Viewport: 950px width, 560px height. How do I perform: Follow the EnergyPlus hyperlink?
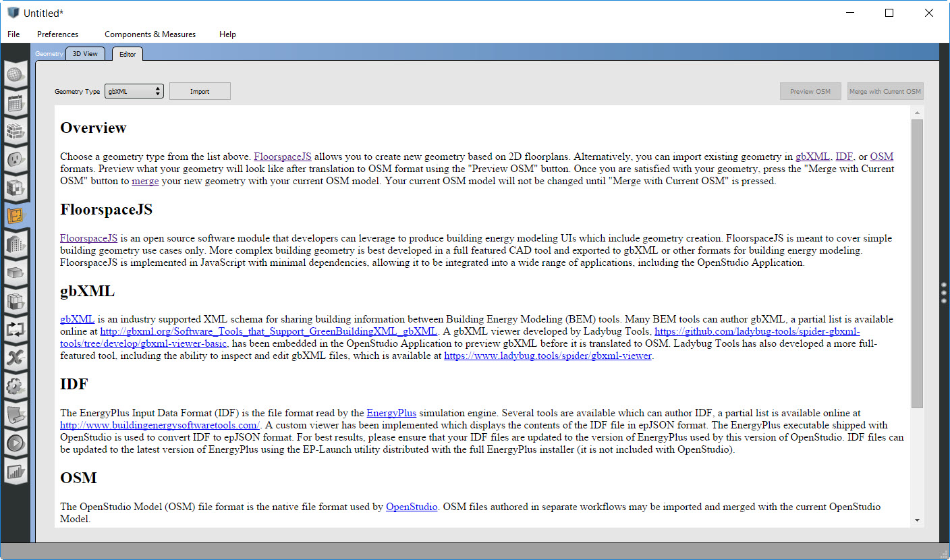click(391, 413)
